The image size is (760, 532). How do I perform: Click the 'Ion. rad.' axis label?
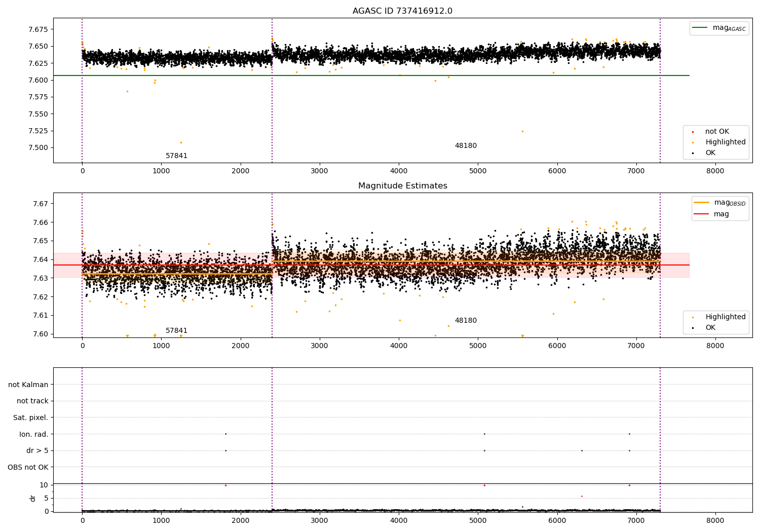click(x=34, y=434)
